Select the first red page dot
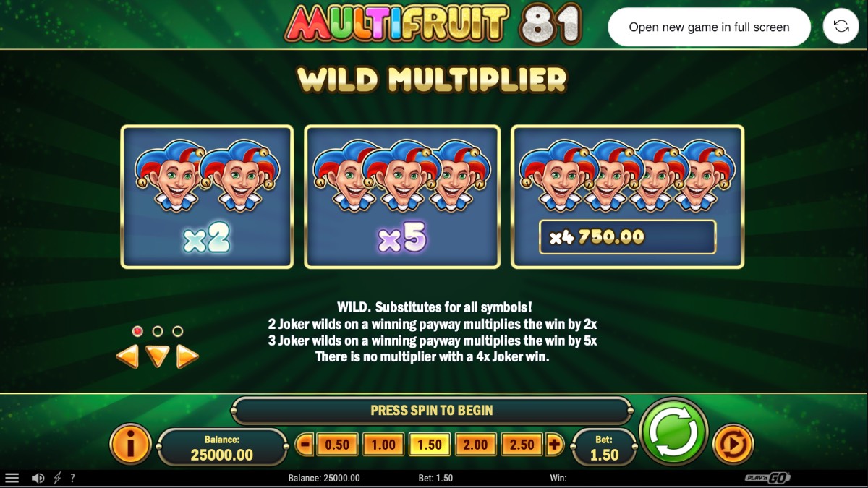868x488 pixels. (x=138, y=331)
